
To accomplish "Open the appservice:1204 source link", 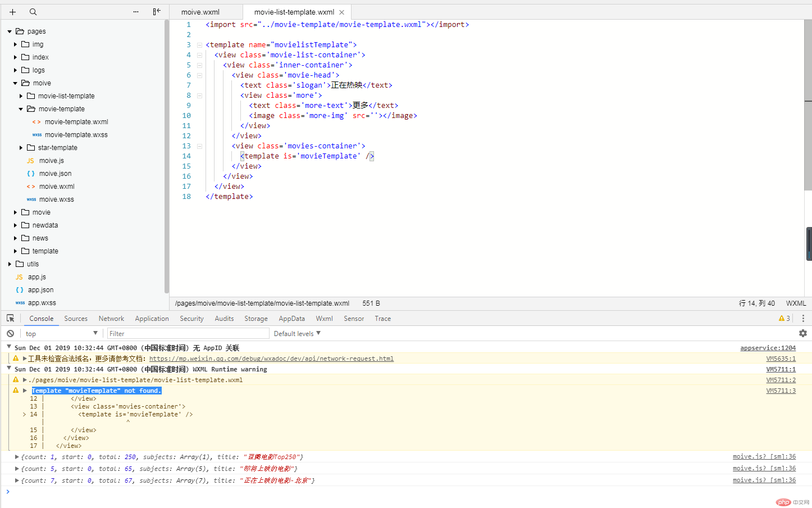I will click(x=768, y=348).
